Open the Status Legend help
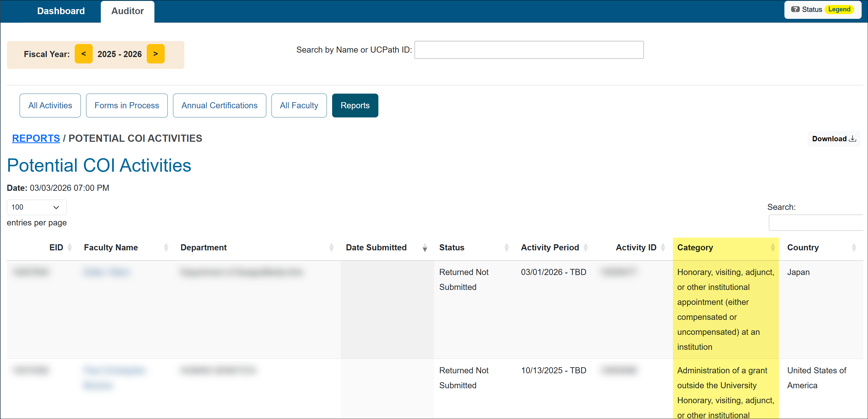 point(823,9)
